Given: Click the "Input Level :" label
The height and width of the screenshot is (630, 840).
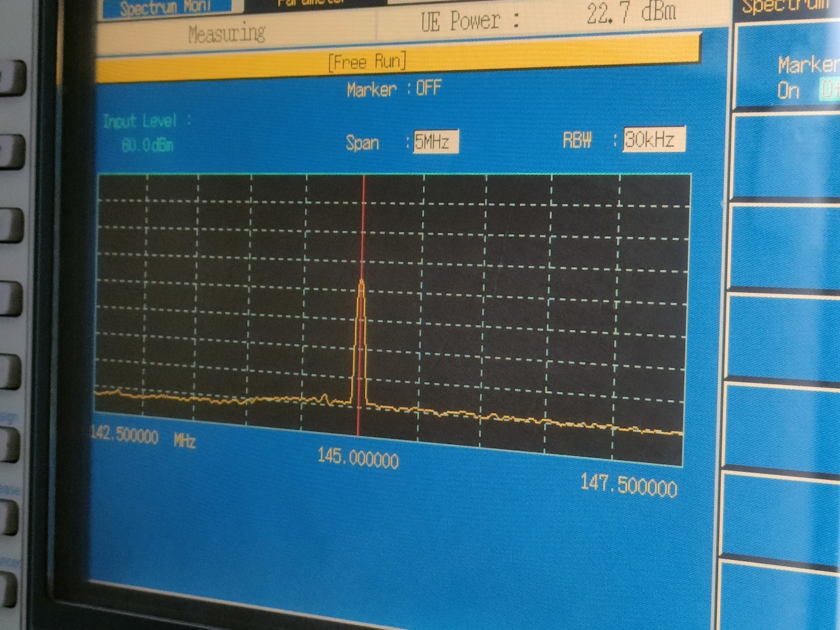Looking at the screenshot, I should pos(147,122).
